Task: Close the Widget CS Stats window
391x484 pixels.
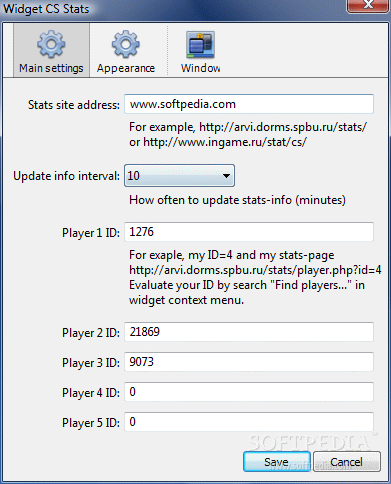Action: point(368,5)
